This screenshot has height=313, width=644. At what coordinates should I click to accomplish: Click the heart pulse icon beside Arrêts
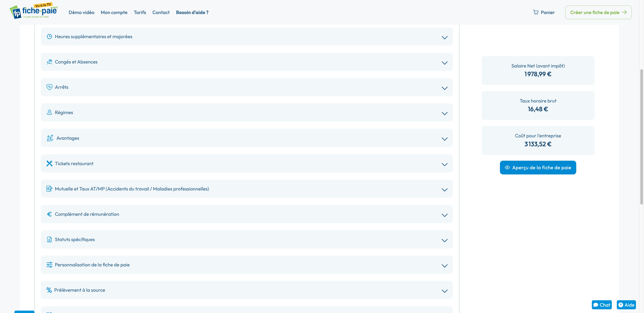coord(49,87)
